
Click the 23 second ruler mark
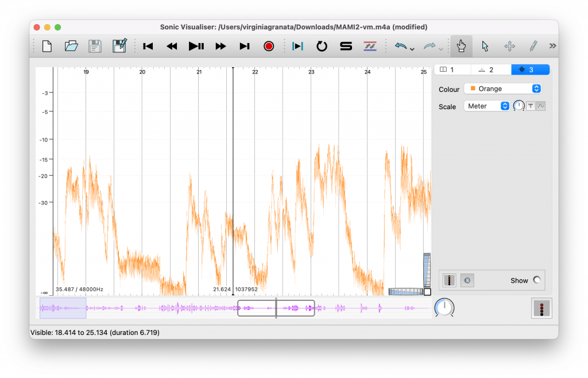[x=311, y=72]
